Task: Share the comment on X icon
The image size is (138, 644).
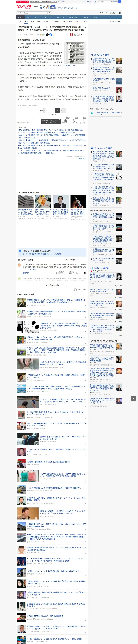Action: tap(85, 273)
